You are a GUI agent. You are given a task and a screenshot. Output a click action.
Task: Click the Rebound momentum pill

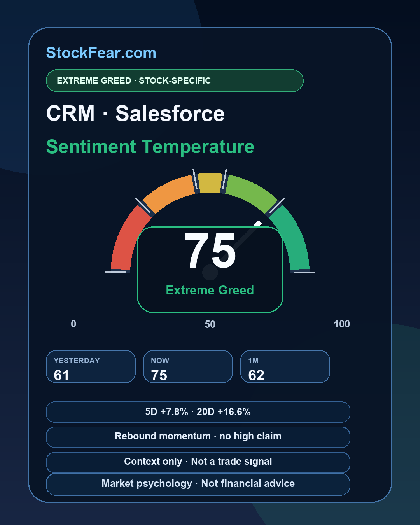198,437
